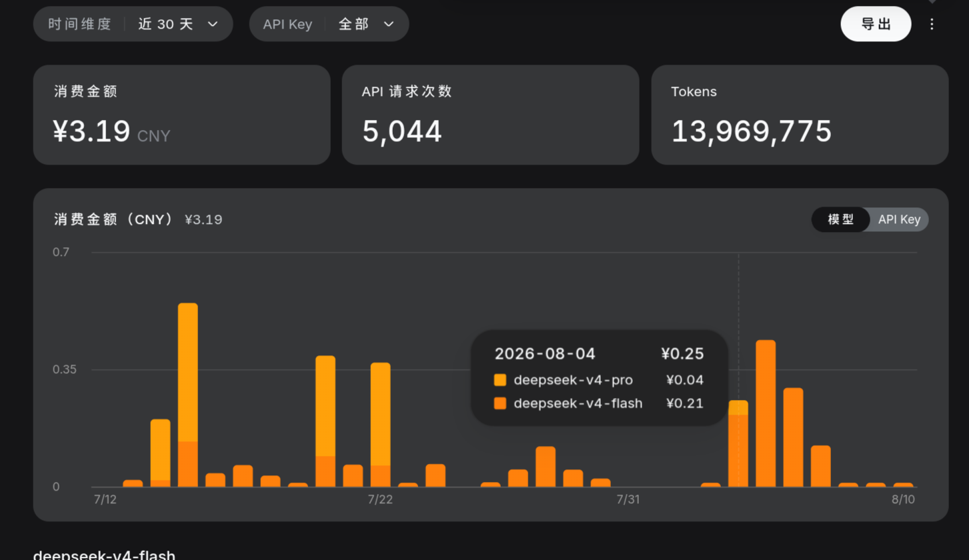Open the API Key 全部 filter dropdown

[x=329, y=24]
